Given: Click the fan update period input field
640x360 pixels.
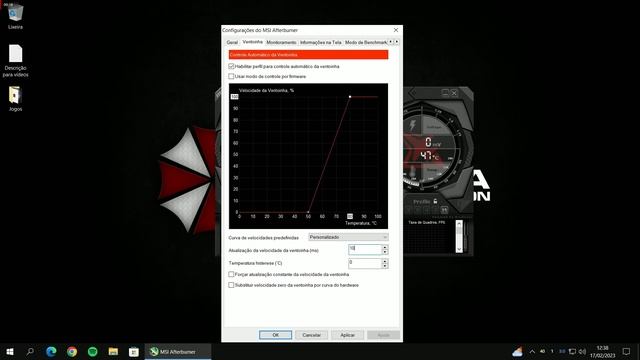Looking at the screenshot, I should coord(365,250).
